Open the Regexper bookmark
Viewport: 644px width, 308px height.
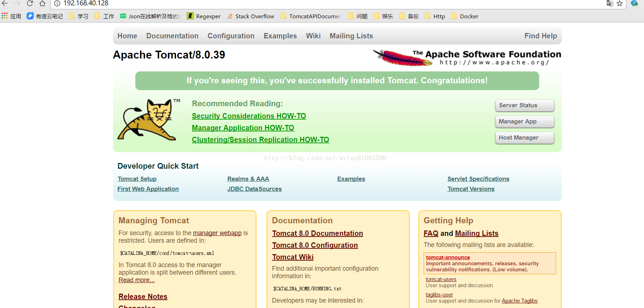[x=204, y=16]
